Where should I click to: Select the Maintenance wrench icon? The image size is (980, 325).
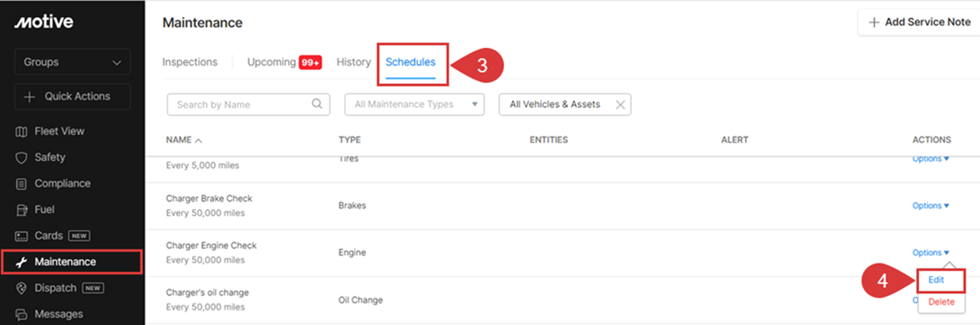pyautogui.click(x=21, y=262)
